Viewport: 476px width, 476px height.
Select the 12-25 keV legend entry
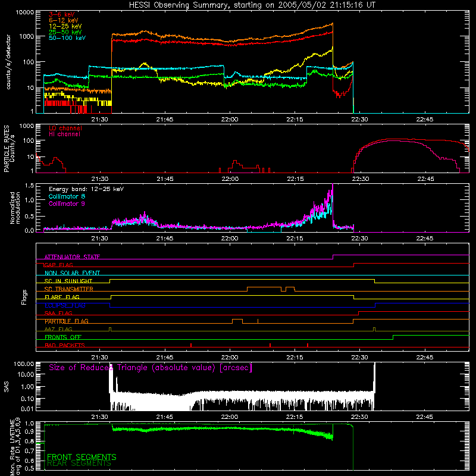pos(65,26)
